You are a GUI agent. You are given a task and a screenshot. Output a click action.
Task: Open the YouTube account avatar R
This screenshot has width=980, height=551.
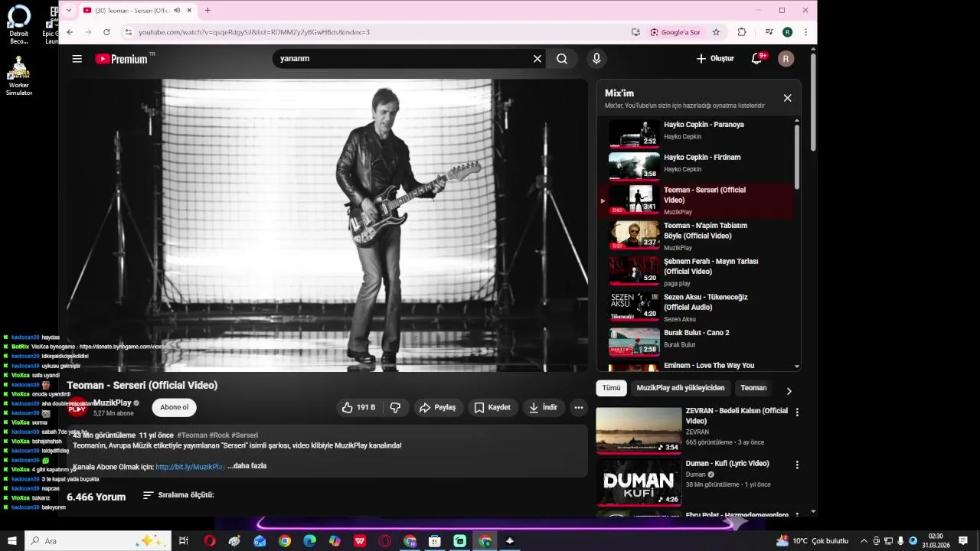[x=786, y=59]
